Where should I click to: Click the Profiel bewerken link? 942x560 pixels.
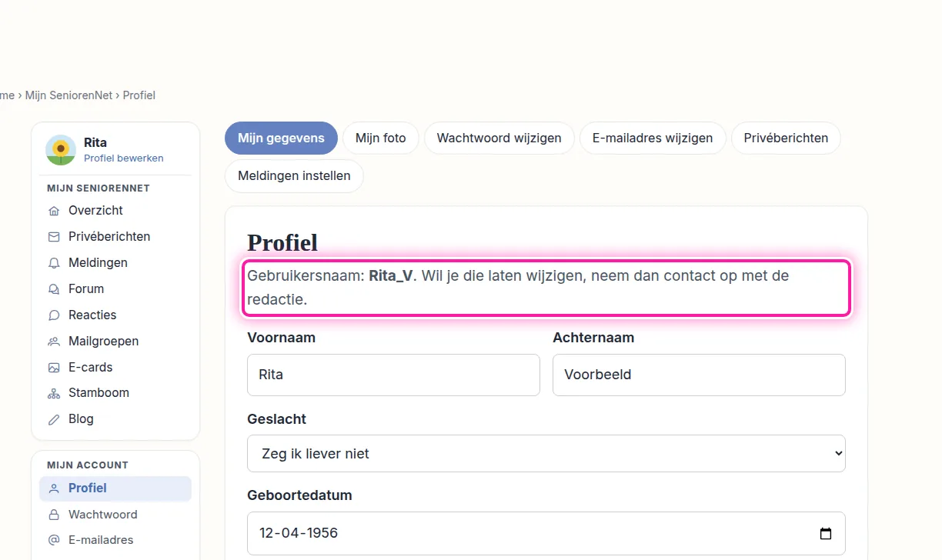coord(124,158)
